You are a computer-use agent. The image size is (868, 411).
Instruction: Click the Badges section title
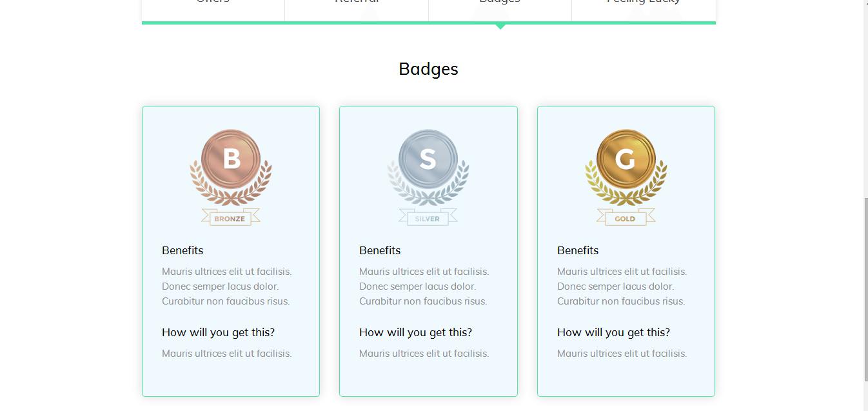[x=428, y=69]
